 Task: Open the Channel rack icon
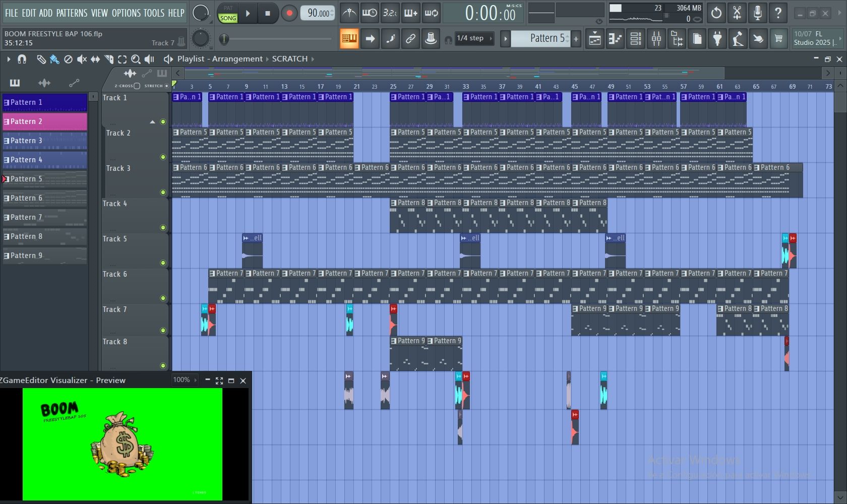pyautogui.click(x=636, y=39)
